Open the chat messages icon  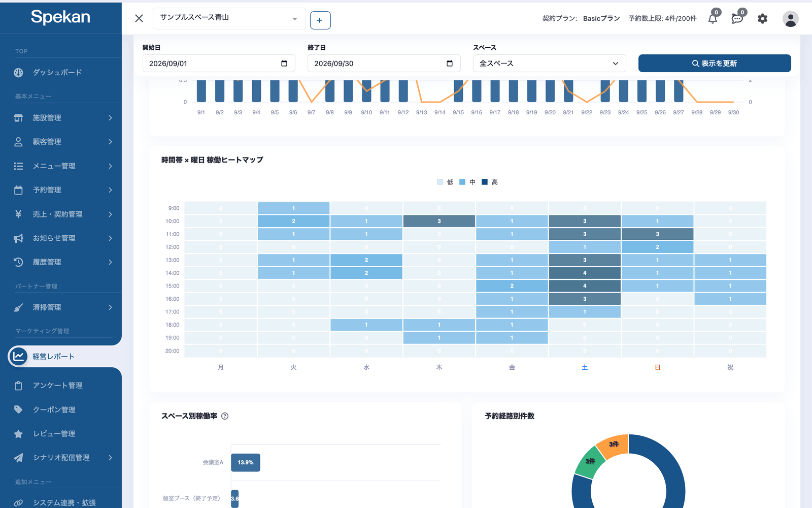click(737, 19)
